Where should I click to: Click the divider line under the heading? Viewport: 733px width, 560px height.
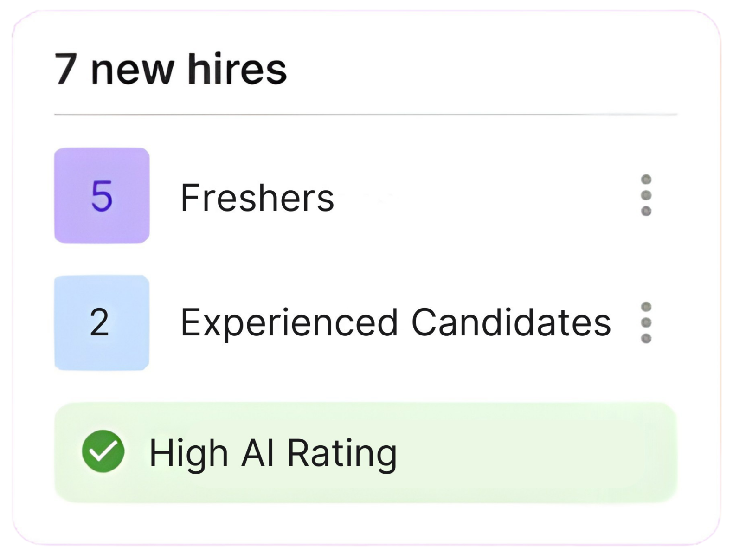pyautogui.click(x=366, y=114)
